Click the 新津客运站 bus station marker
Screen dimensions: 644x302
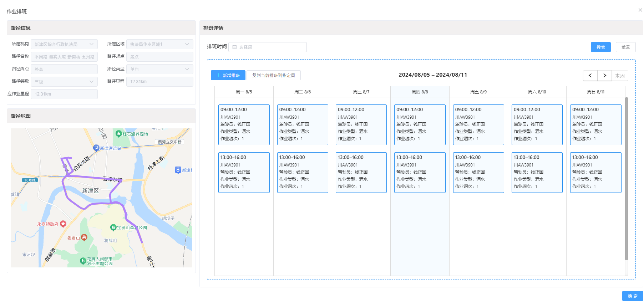click(x=96, y=148)
